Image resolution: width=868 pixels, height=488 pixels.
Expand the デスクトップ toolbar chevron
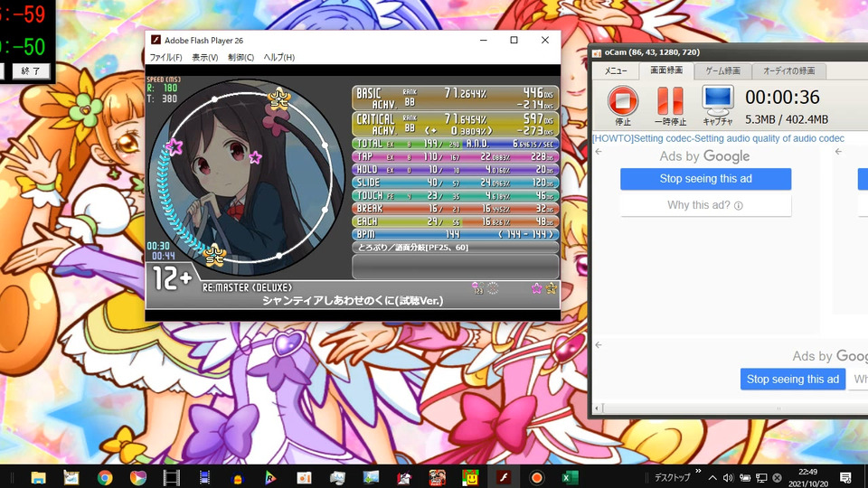pos(698,472)
